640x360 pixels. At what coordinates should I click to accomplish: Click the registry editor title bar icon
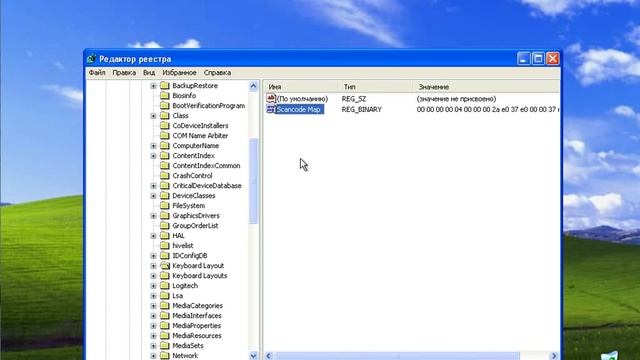(91, 59)
